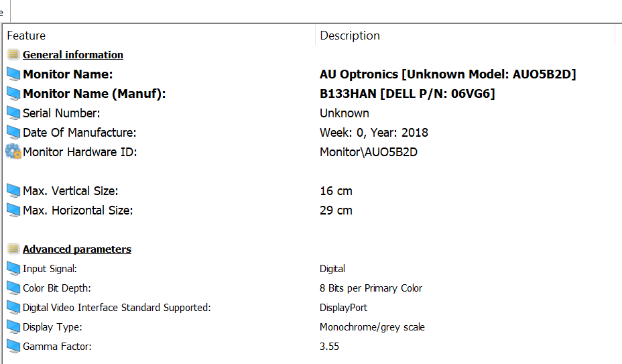
Task: Select the General information heading
Action: (73, 55)
